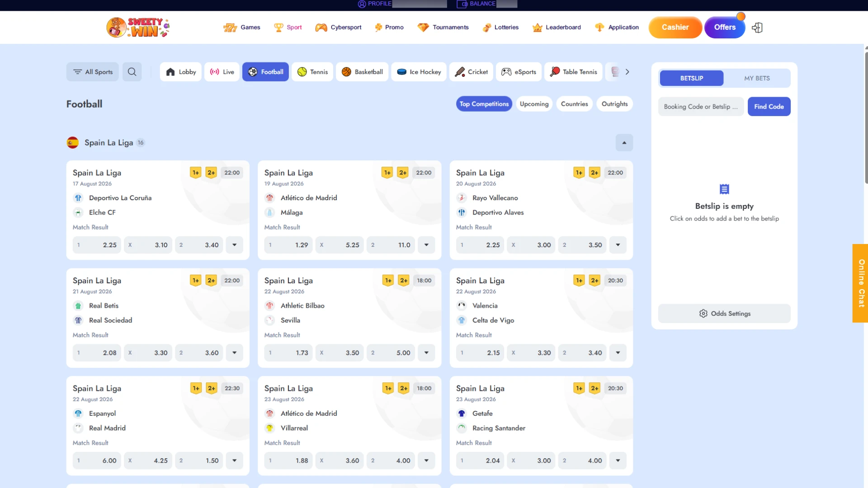
Task: Open the Application page
Action: pos(617,28)
